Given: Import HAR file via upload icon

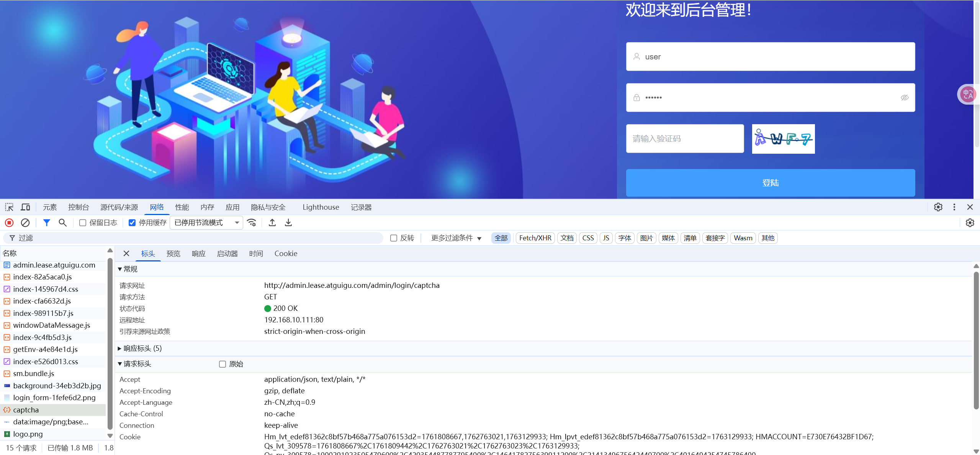Looking at the screenshot, I should point(272,223).
